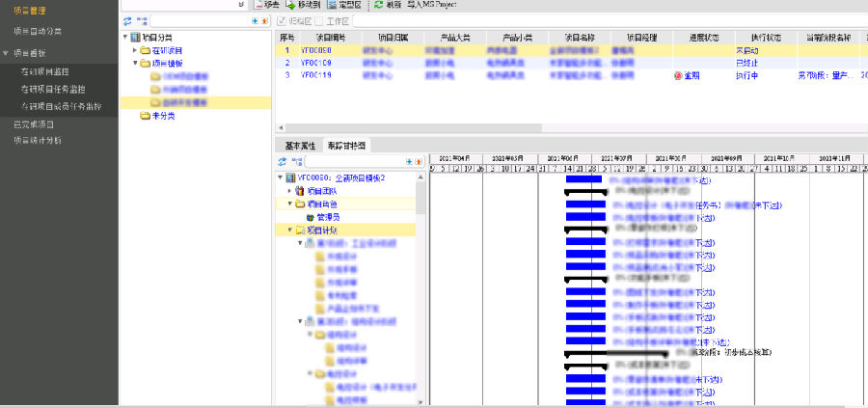Click the tree structure icon above 项目分类
The width and height of the screenshot is (868, 408).
tap(142, 20)
